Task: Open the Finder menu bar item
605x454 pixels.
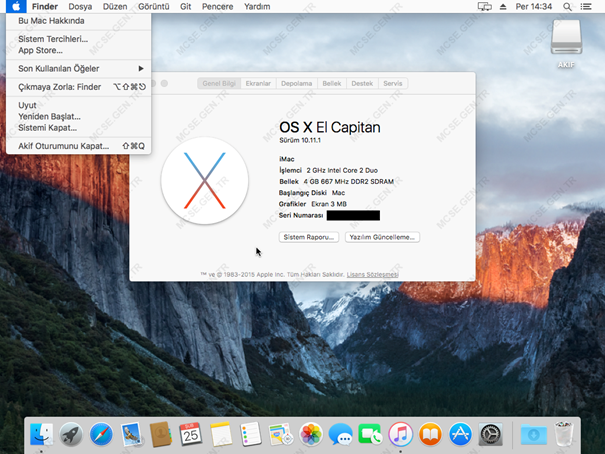Action: pos(45,7)
